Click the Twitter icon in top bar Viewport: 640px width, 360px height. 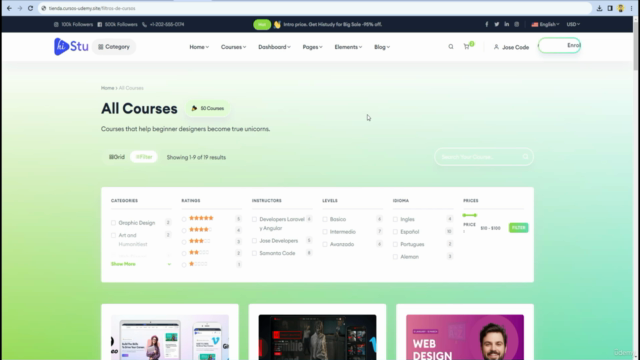tap(497, 24)
